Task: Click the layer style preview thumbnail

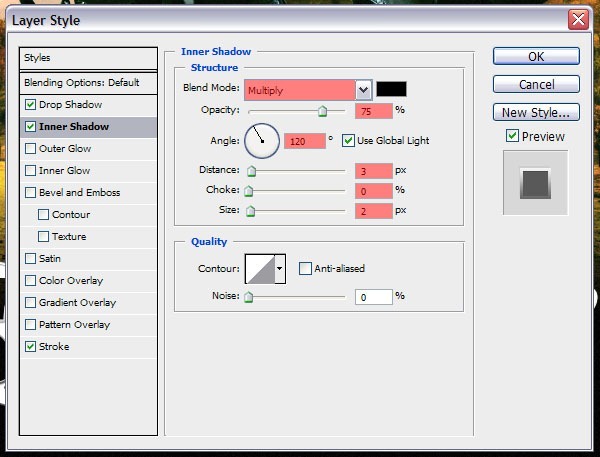Action: 535,183
